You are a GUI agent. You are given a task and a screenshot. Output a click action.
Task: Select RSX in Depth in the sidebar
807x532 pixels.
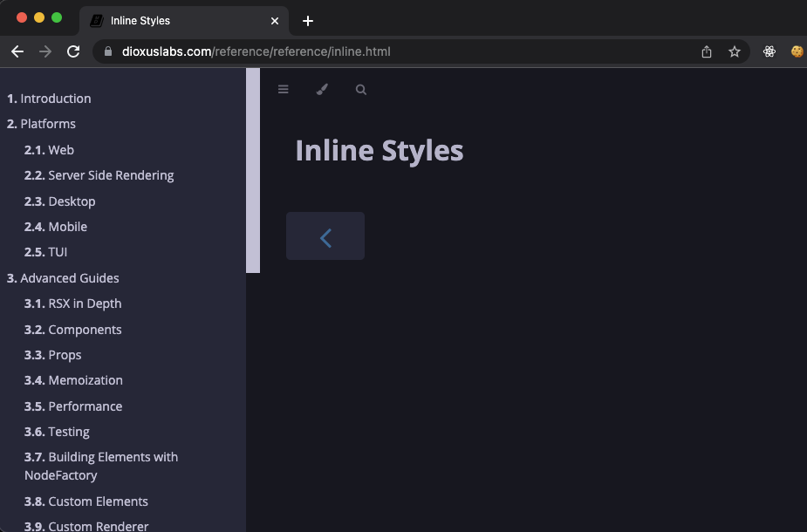tap(72, 304)
